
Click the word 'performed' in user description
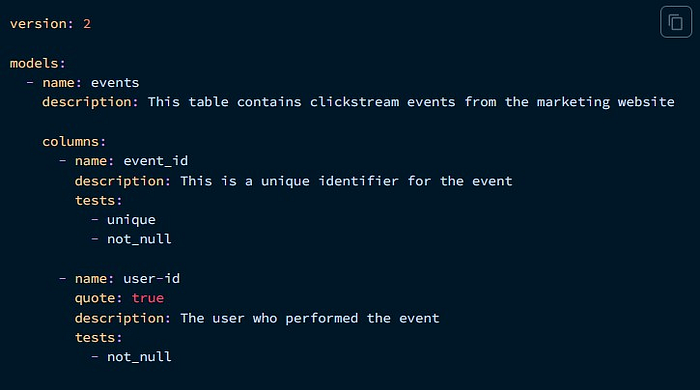pyautogui.click(x=321, y=318)
